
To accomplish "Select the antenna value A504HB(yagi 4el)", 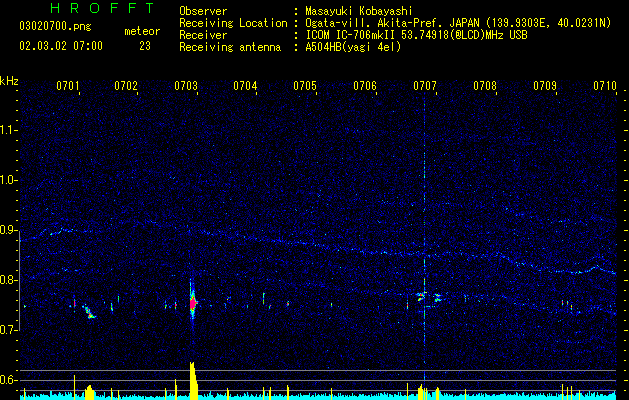I will (353, 47).
